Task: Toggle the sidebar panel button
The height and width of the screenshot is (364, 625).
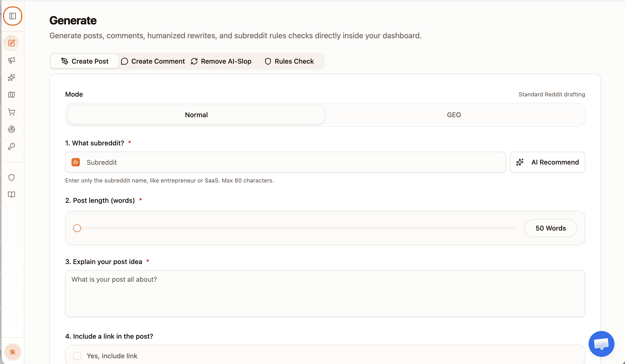Action: click(13, 16)
